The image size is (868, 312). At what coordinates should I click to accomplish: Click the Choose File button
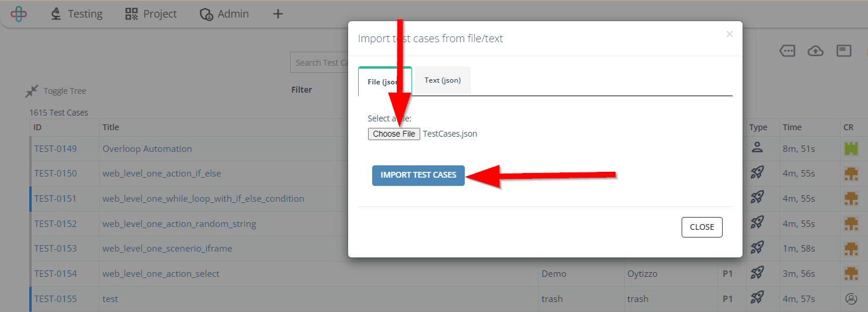click(394, 134)
